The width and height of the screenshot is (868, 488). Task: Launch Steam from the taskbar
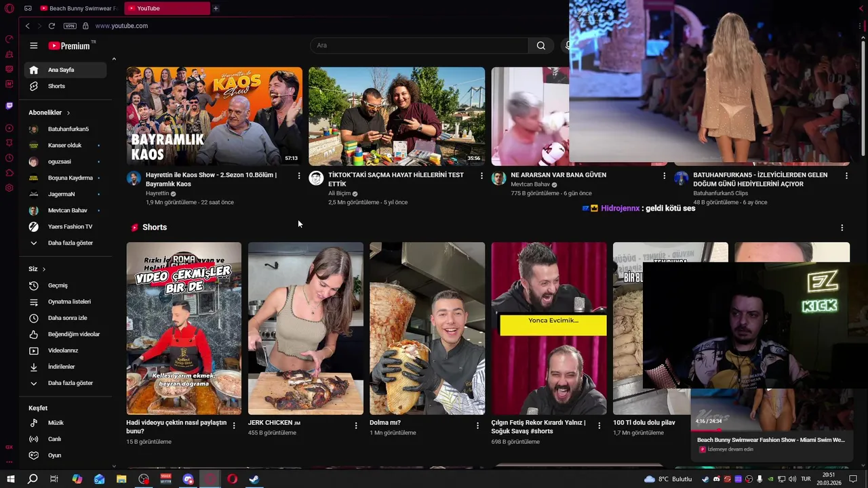click(x=254, y=479)
